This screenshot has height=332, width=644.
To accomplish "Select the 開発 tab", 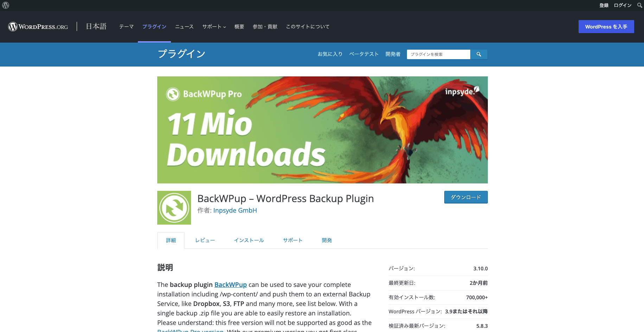I will 327,240.
